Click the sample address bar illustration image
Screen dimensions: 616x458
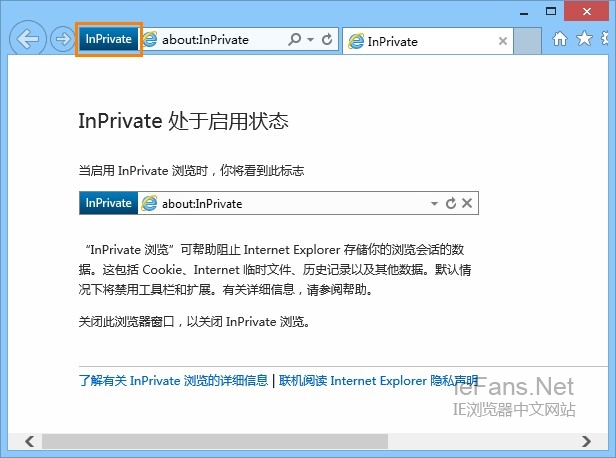pos(279,203)
